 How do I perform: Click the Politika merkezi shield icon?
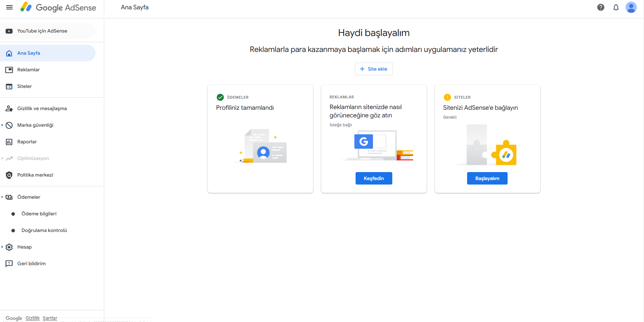9,175
